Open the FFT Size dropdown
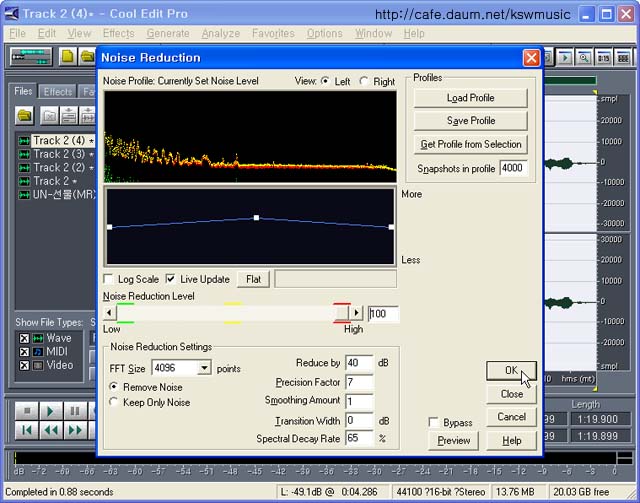The width and height of the screenshot is (640, 503). click(204, 368)
